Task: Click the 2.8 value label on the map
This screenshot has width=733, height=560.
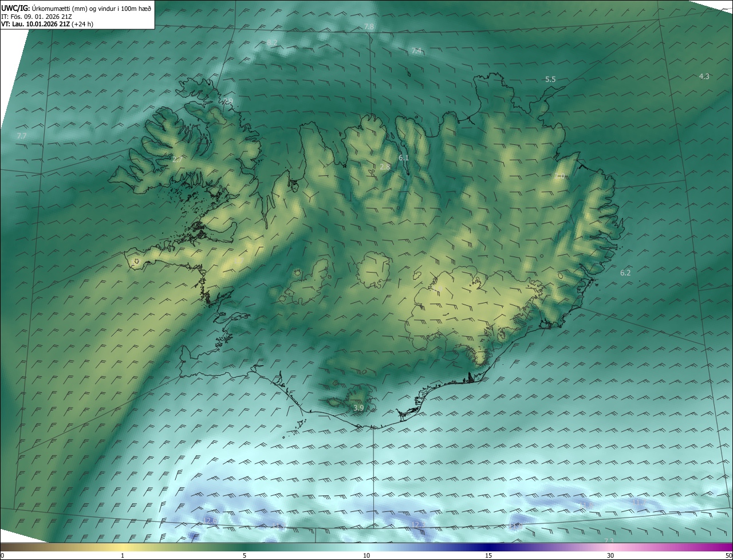Action: (385, 167)
